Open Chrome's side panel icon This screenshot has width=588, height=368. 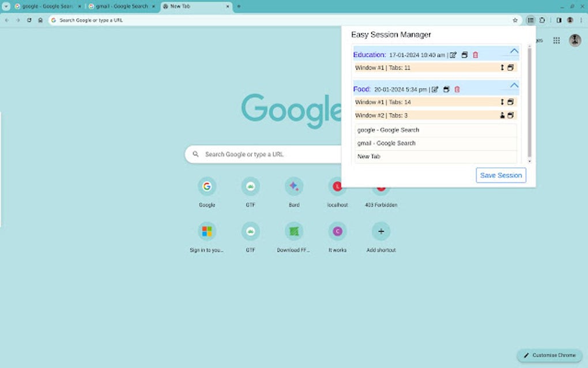(x=559, y=20)
